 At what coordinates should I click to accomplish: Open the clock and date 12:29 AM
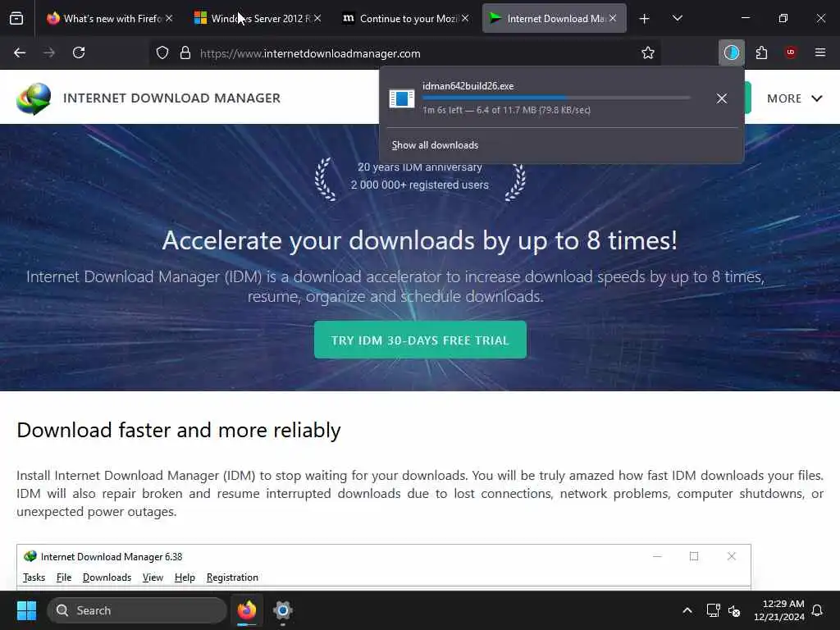779,610
